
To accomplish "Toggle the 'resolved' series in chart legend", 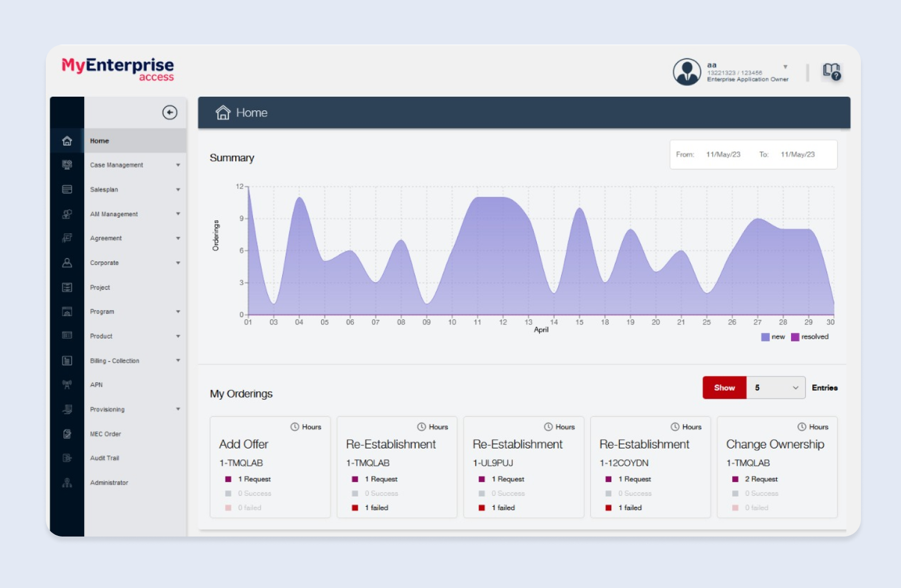I will (x=809, y=337).
